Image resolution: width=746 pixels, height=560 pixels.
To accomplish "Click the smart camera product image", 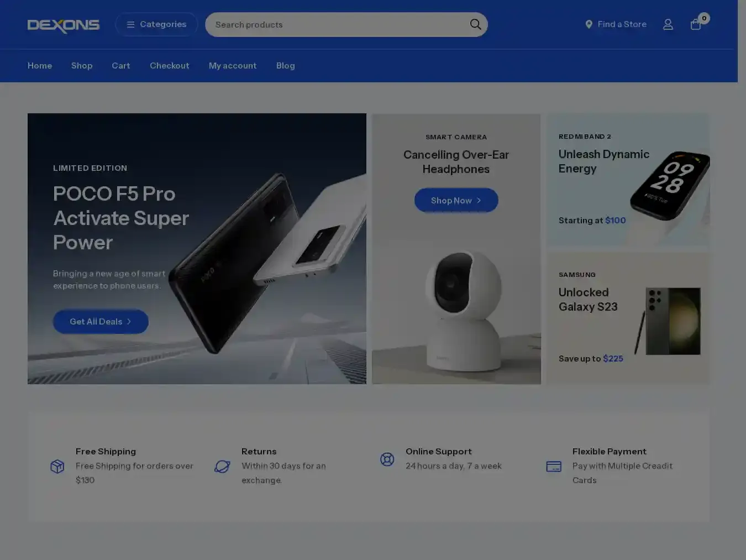I will point(463,310).
